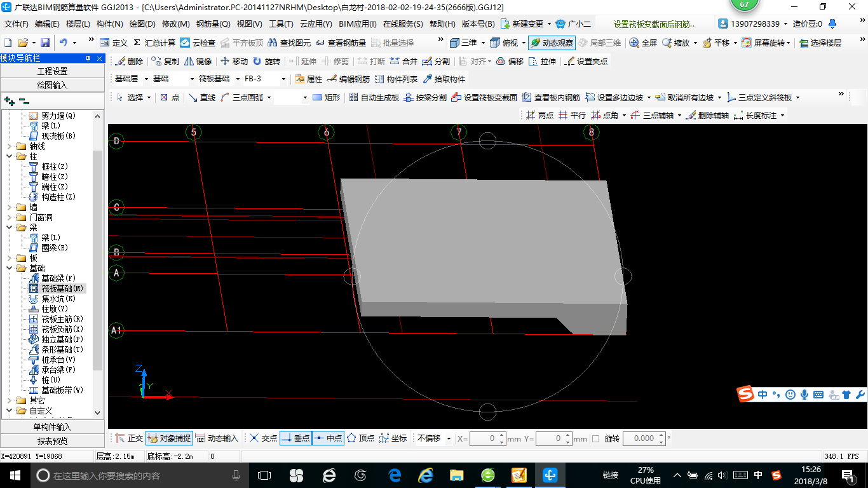The width and height of the screenshot is (868, 488).
Task: Open 属性 properties panel
Action: point(309,79)
